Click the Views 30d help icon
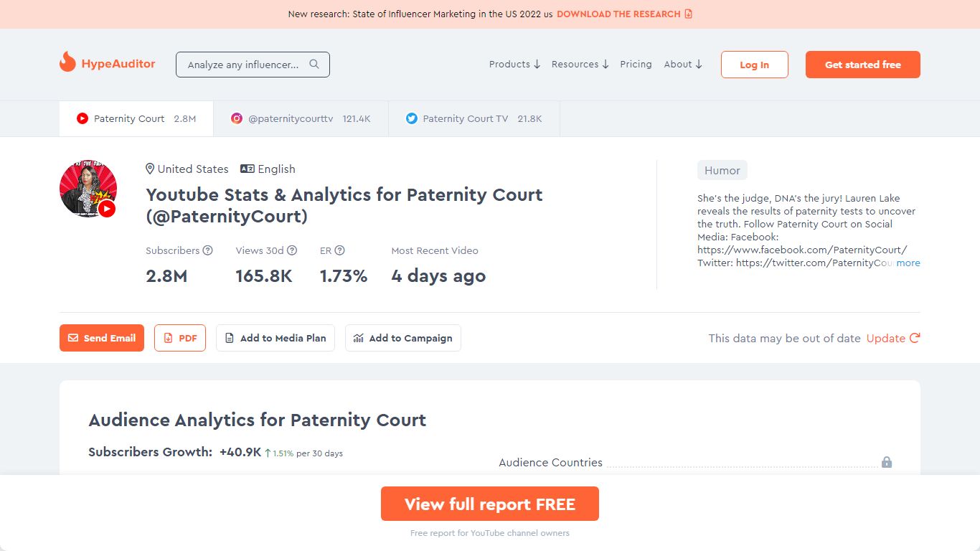The height and width of the screenshot is (551, 980). [x=292, y=250]
